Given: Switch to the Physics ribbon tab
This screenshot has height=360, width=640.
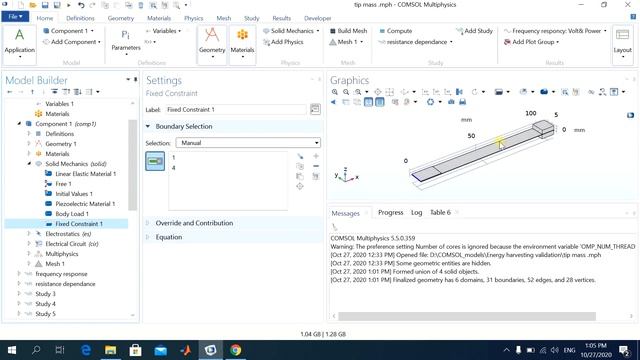Looking at the screenshot, I should pyautogui.click(x=193, y=18).
